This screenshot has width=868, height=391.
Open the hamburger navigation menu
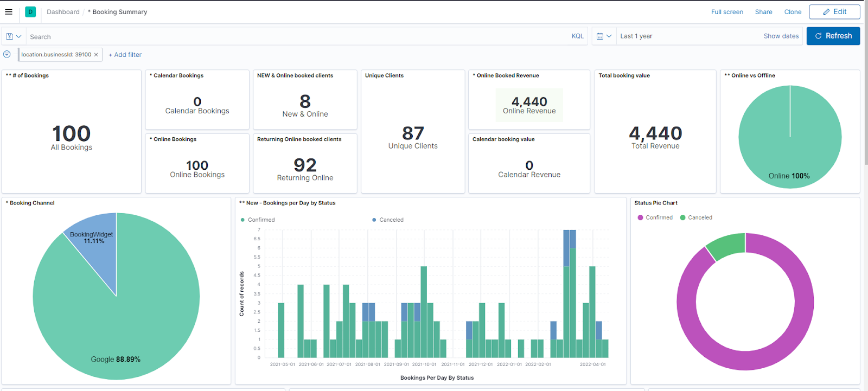pos(9,12)
